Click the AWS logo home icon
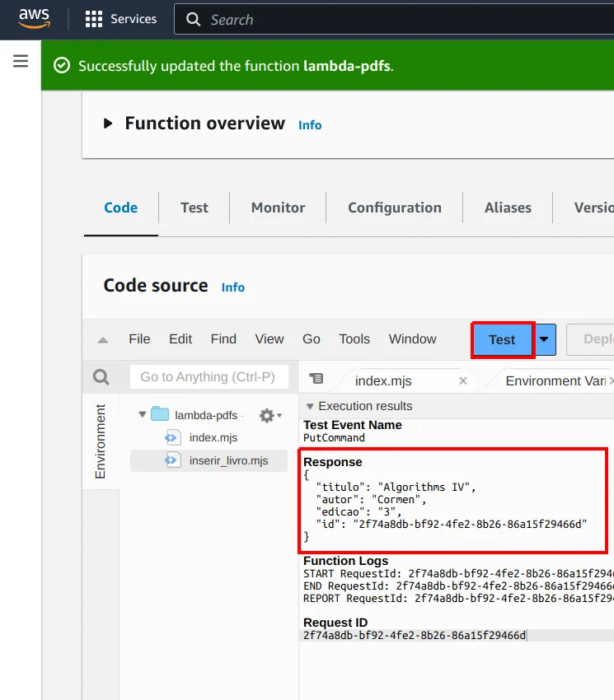Viewport: 614px width, 700px height. (35, 18)
